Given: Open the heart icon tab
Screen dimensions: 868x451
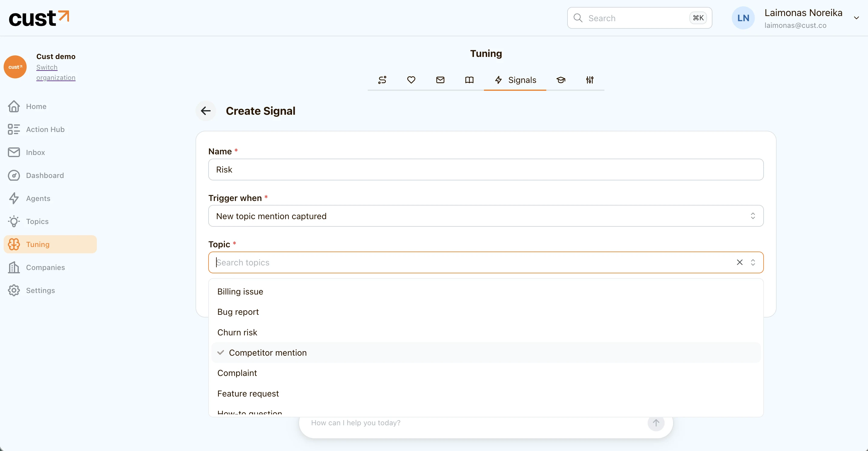Looking at the screenshot, I should (411, 80).
